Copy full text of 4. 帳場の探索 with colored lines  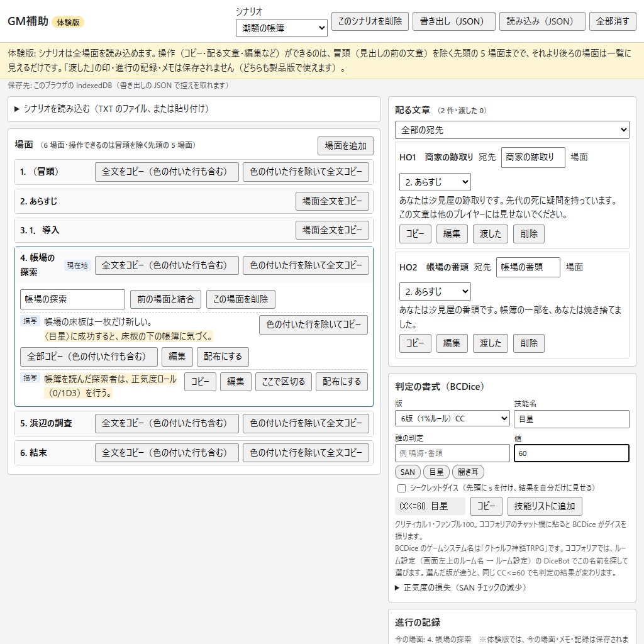pyautogui.click(x=167, y=265)
